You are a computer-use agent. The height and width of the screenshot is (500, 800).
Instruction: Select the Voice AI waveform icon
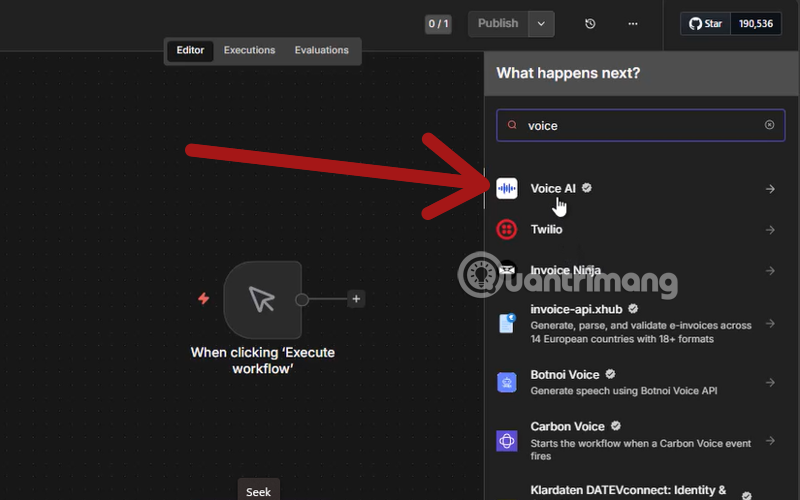click(x=507, y=188)
